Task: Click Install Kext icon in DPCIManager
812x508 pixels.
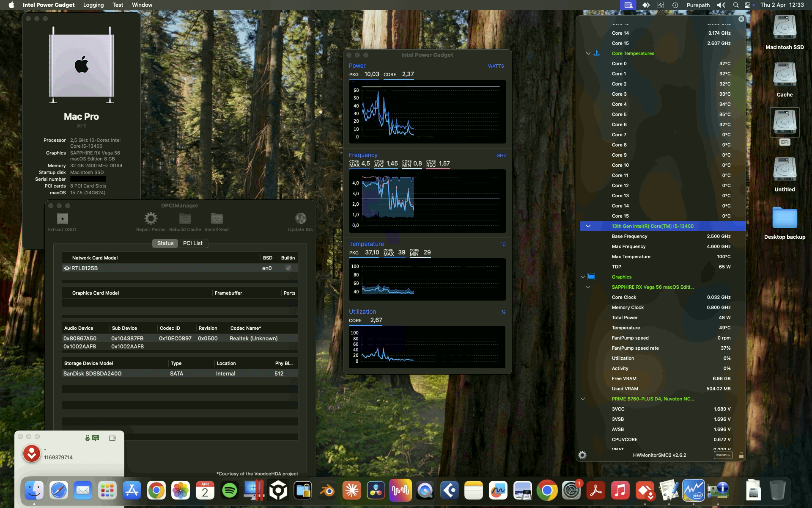Action: point(217,218)
